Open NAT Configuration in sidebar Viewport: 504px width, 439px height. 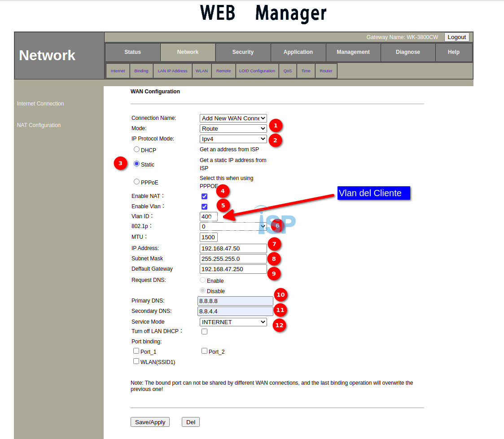pos(39,125)
